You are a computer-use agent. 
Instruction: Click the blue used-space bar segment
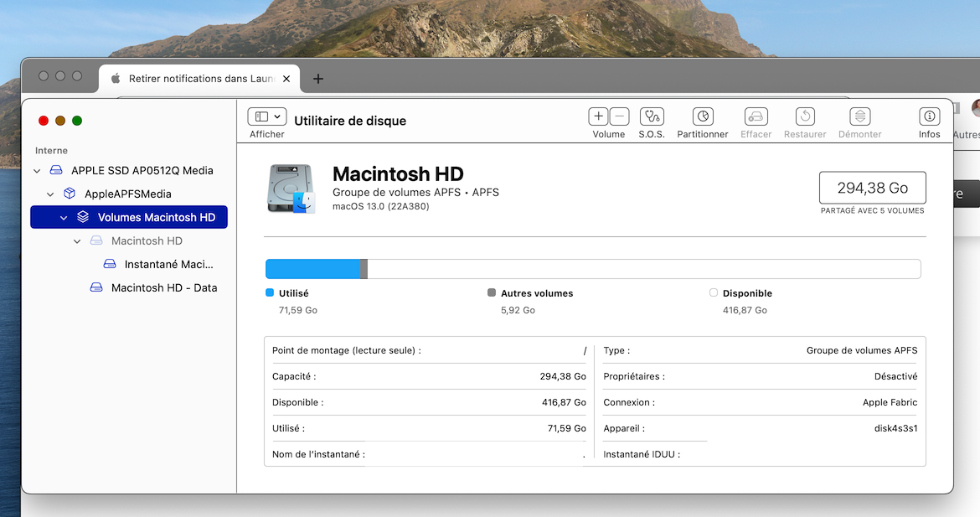(x=312, y=269)
